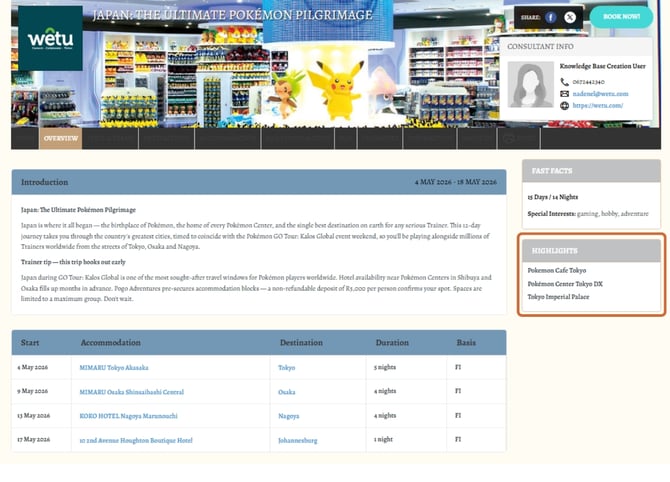Click the envelope icon in Consultant Info
670x482 pixels.
click(x=564, y=94)
